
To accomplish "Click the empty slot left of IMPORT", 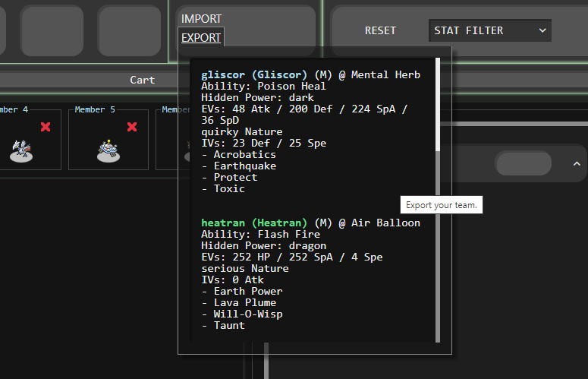I will coord(129,30).
